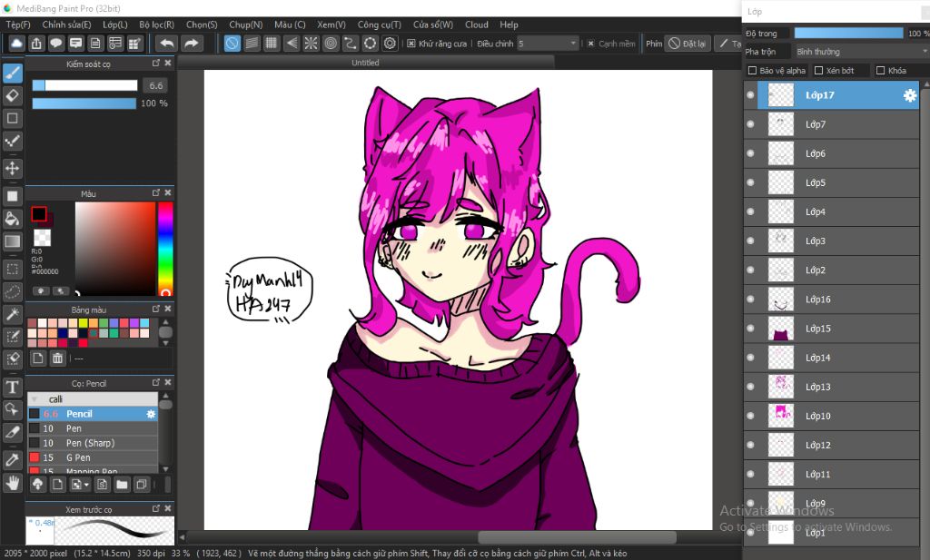The image size is (930, 560).
Task: Select the Eraser tool
Action: point(13,95)
